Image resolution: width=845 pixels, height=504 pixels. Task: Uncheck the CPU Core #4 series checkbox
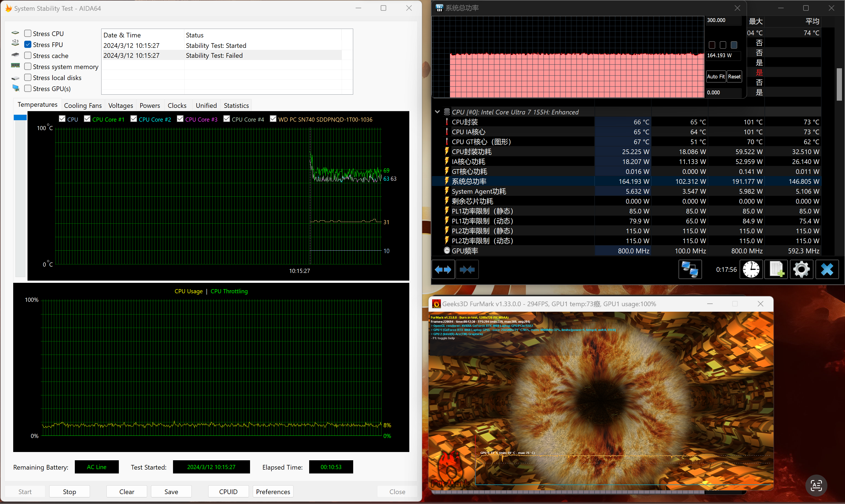tap(227, 119)
